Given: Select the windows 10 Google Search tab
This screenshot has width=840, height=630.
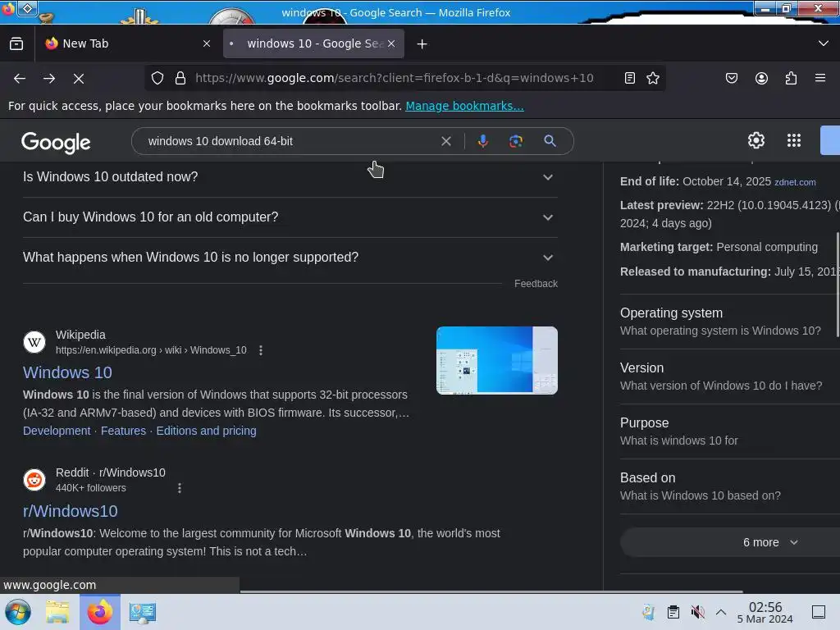Looking at the screenshot, I should 313,43.
